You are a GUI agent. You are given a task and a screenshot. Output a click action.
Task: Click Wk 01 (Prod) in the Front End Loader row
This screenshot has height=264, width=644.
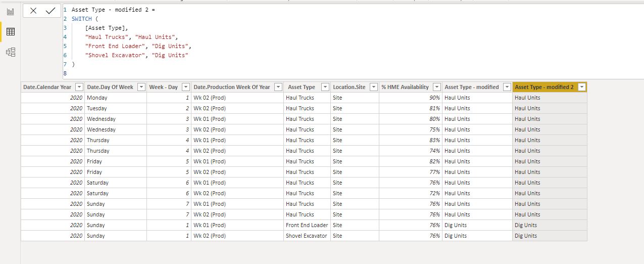coord(237,225)
